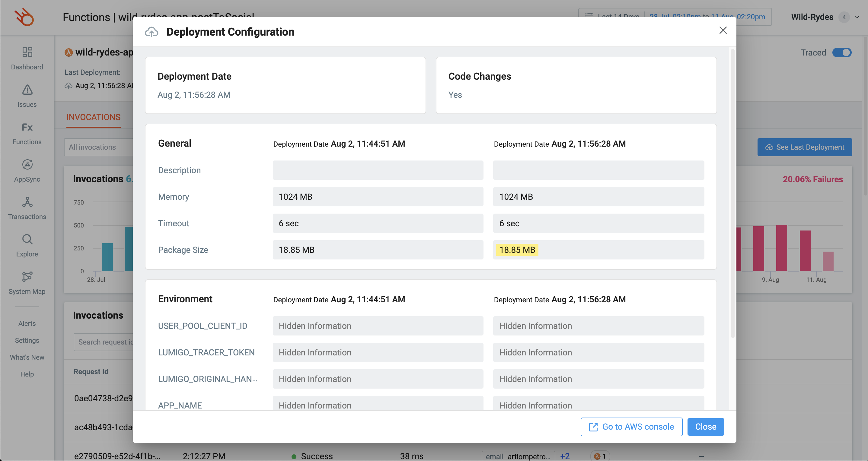Toggle the Traced switch
The height and width of the screenshot is (461, 868).
coord(841,52)
